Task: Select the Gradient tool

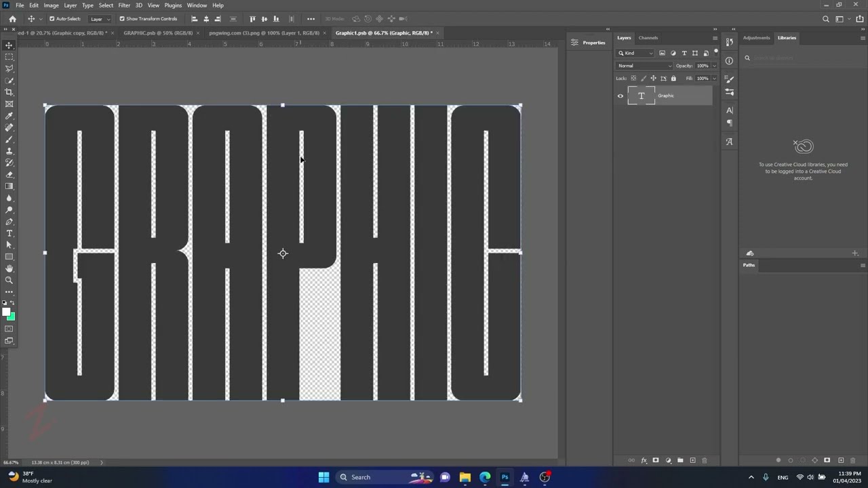Action: (9, 186)
